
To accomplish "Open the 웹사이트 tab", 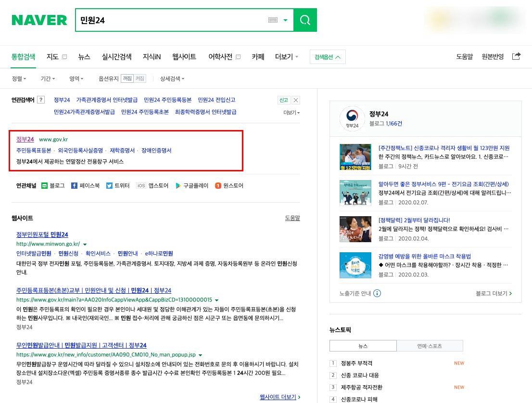I will tap(184, 57).
